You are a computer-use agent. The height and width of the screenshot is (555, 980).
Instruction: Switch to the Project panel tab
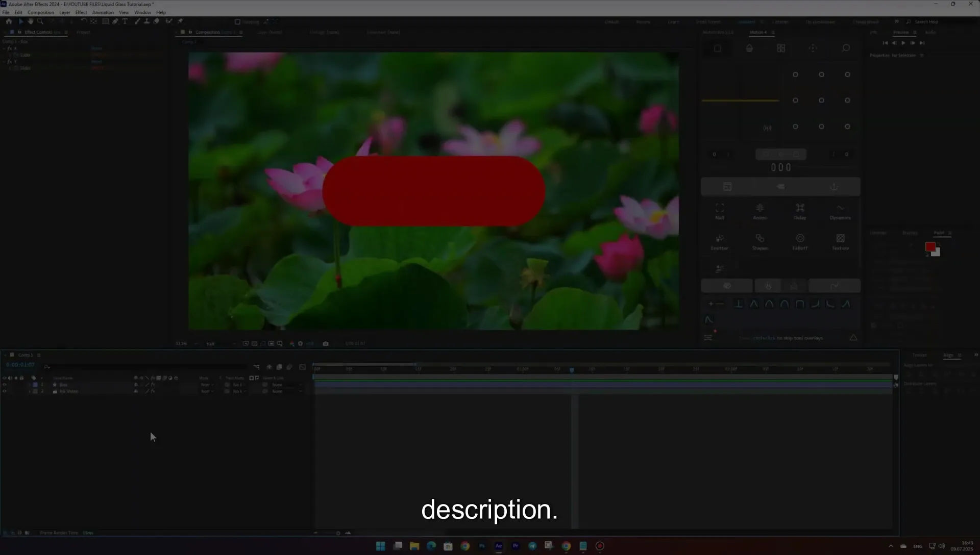point(83,32)
